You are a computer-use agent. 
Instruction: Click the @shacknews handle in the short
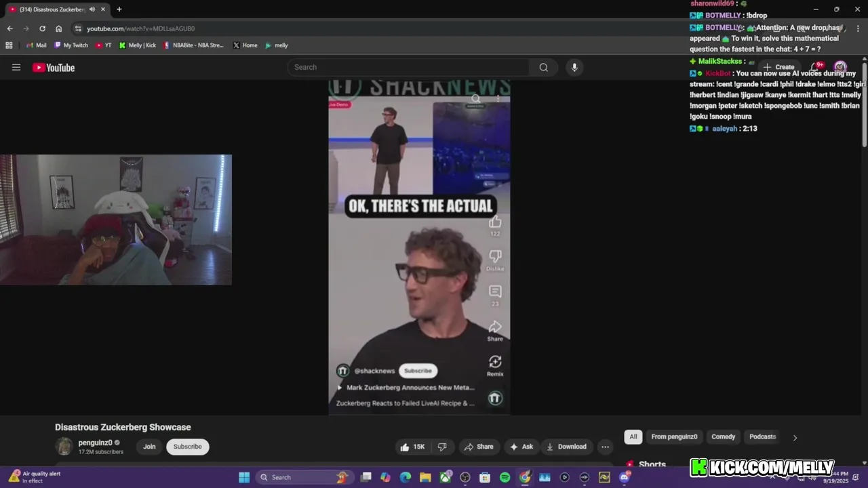(x=374, y=371)
